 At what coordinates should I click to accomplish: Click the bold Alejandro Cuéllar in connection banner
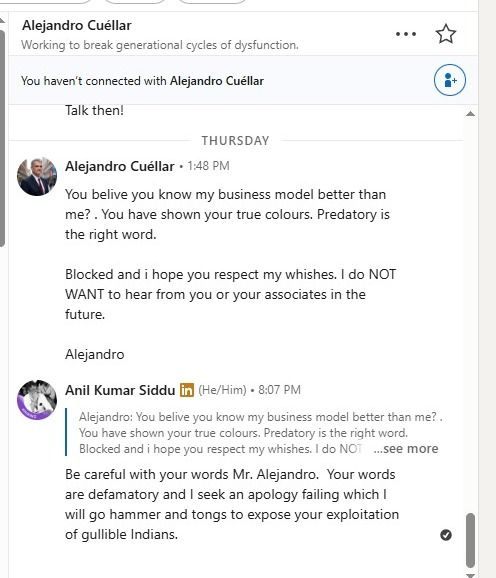pyautogui.click(x=217, y=81)
